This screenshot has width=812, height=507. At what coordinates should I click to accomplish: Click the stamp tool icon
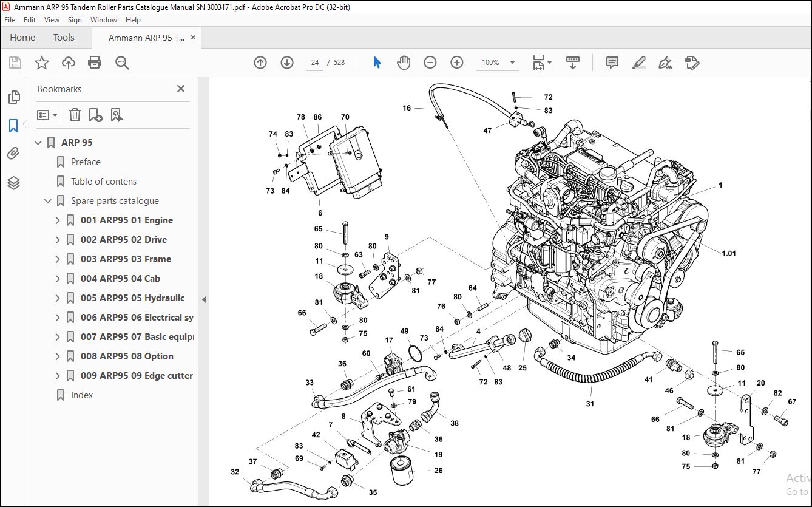(x=692, y=63)
